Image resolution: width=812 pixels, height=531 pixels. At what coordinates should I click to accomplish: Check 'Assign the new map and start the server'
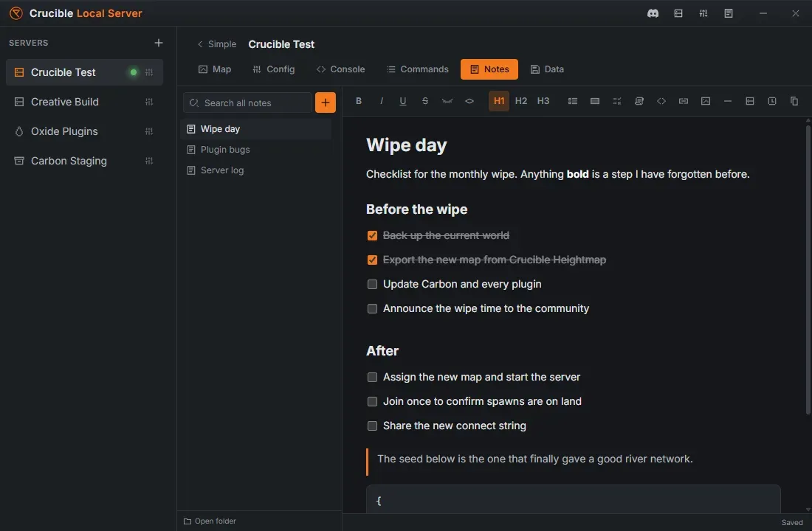click(372, 378)
